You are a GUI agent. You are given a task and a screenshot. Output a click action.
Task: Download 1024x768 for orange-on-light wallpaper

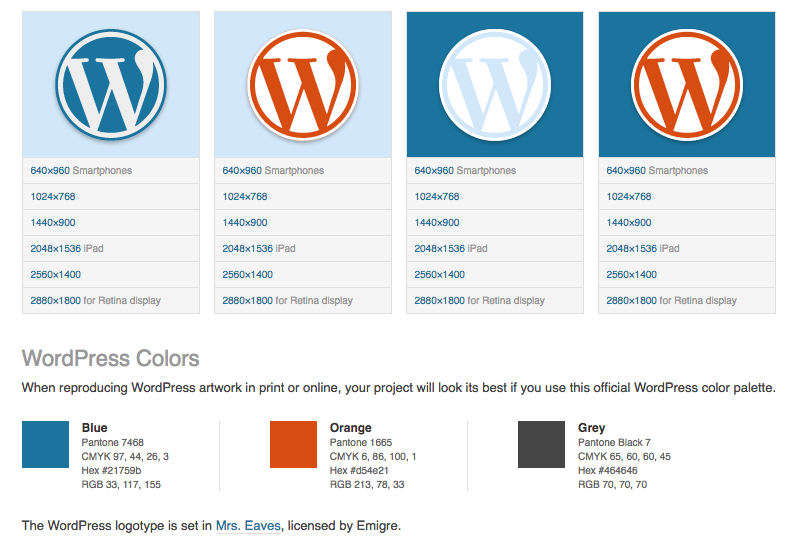(245, 197)
